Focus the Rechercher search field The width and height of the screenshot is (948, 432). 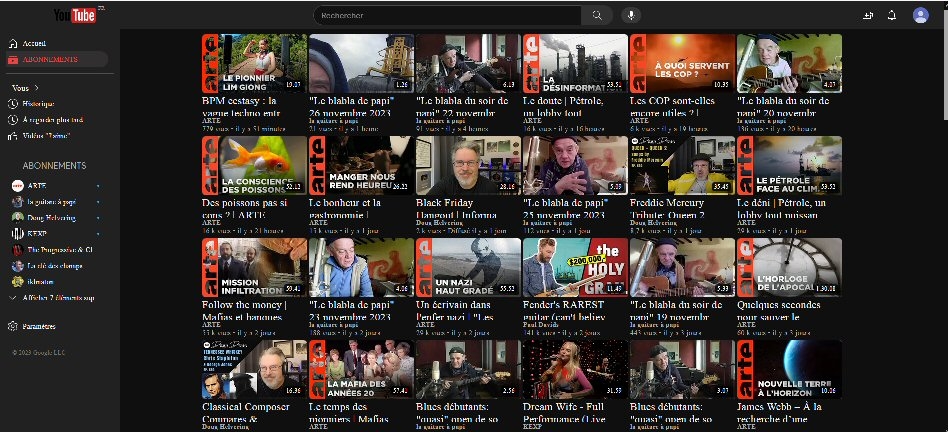(x=447, y=16)
